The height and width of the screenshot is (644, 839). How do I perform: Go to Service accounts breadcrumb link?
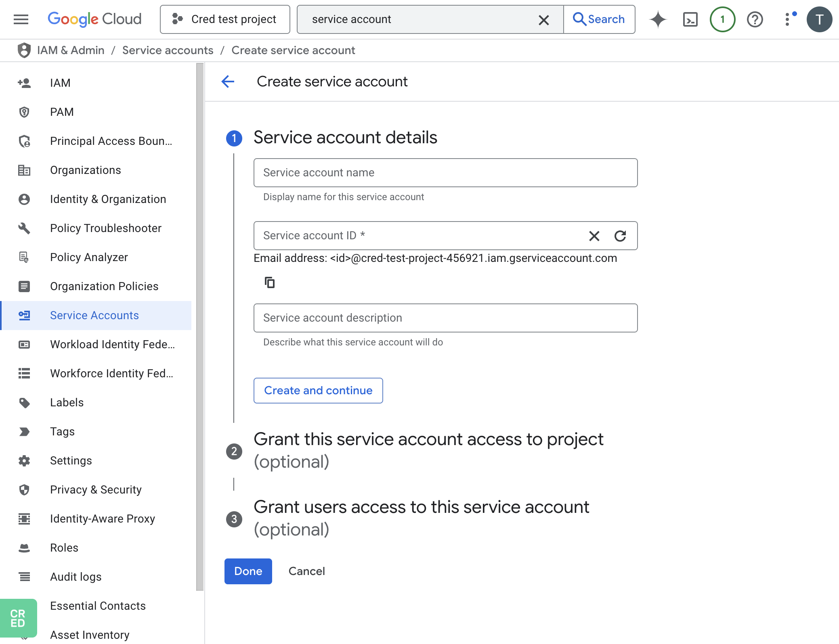168,50
